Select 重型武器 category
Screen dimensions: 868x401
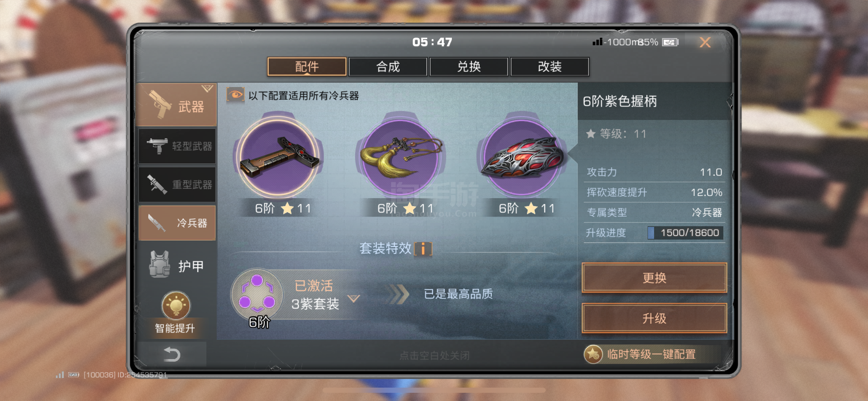pyautogui.click(x=177, y=185)
